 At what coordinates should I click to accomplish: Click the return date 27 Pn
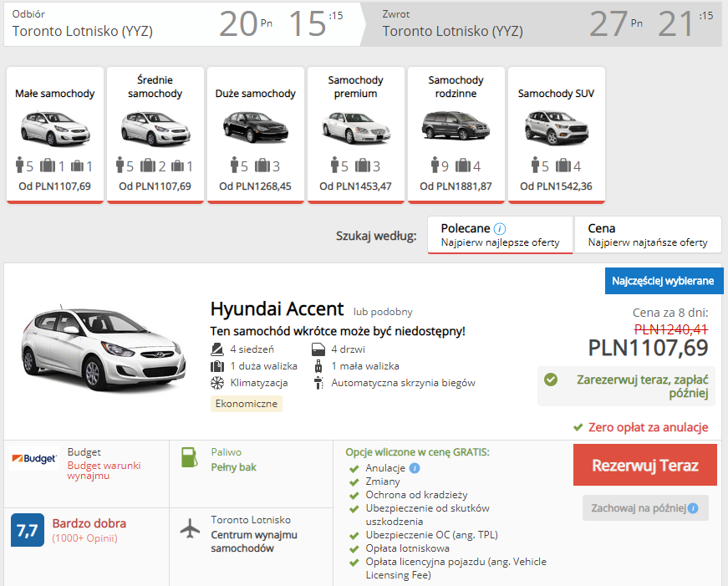(616, 23)
